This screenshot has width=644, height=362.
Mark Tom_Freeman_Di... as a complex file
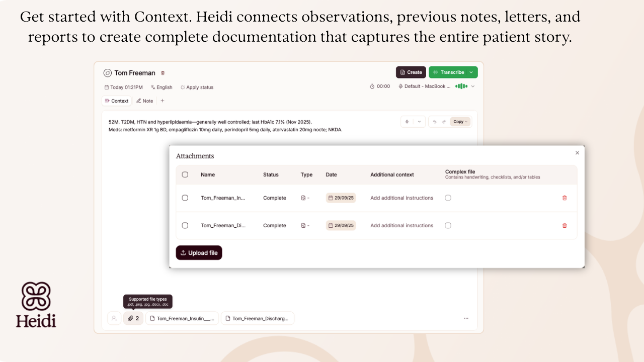pyautogui.click(x=448, y=226)
